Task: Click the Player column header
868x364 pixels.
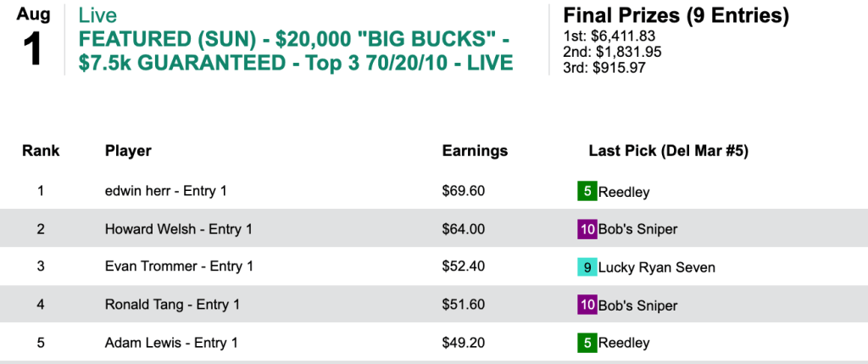Action: 128,151
